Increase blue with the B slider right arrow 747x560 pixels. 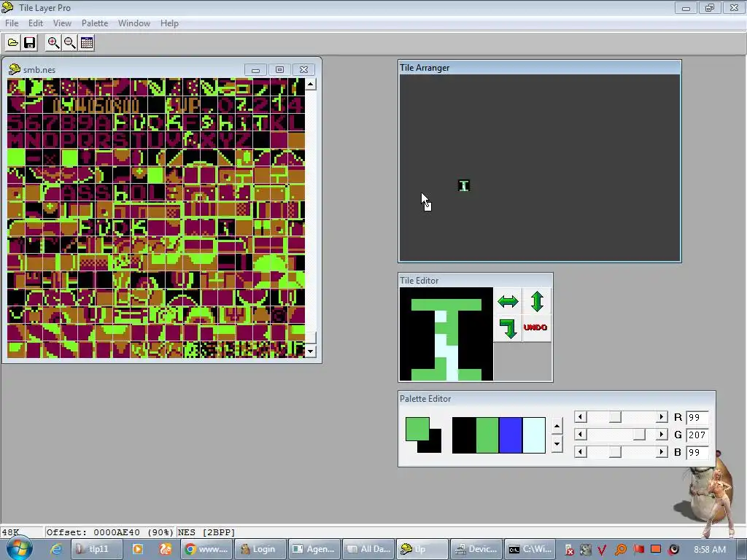point(661,451)
